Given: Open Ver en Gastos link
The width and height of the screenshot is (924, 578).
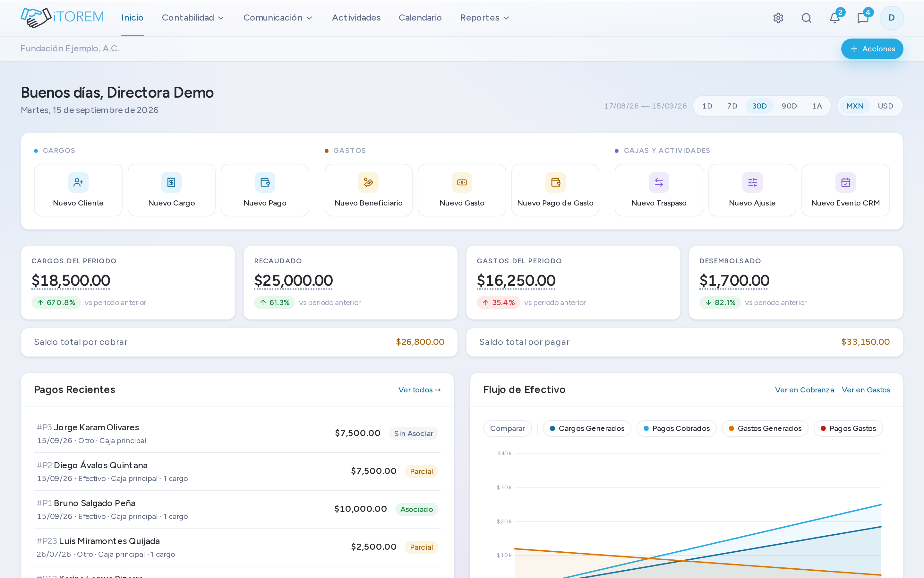Looking at the screenshot, I should tap(866, 390).
